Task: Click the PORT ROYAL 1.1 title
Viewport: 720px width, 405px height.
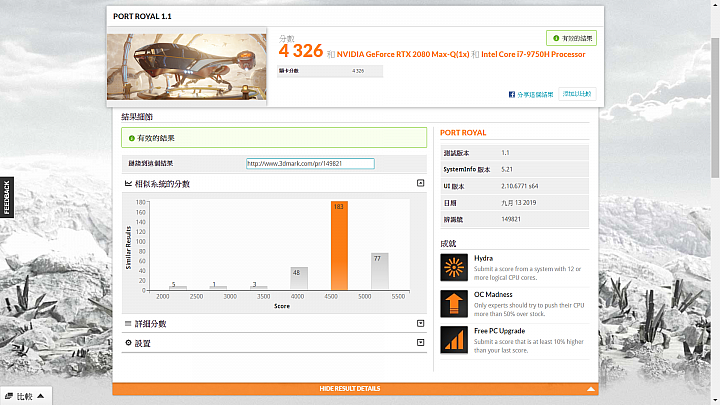Action: 142,16
